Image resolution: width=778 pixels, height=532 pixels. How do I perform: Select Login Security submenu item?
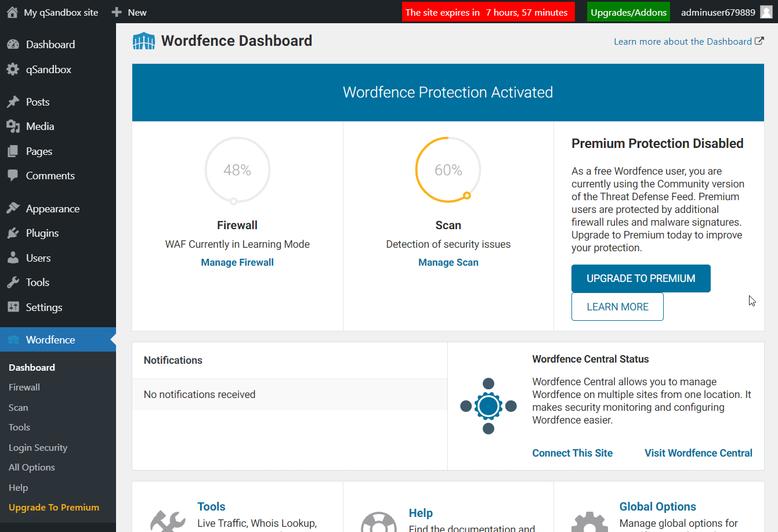click(38, 448)
